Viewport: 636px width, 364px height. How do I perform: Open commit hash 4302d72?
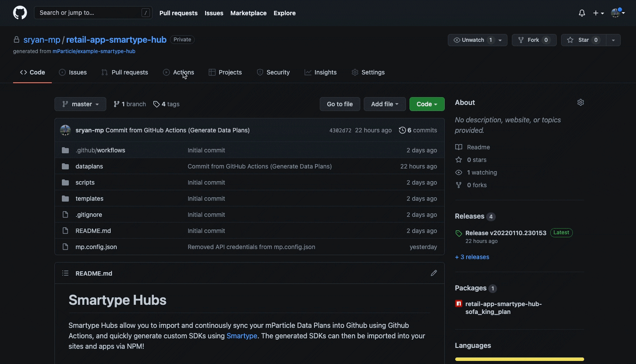340,131
